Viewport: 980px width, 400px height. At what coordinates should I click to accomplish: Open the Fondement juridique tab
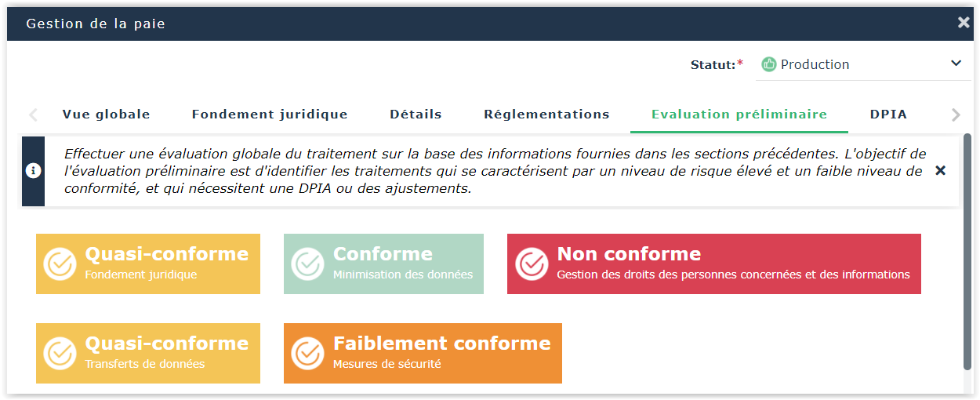[270, 115]
